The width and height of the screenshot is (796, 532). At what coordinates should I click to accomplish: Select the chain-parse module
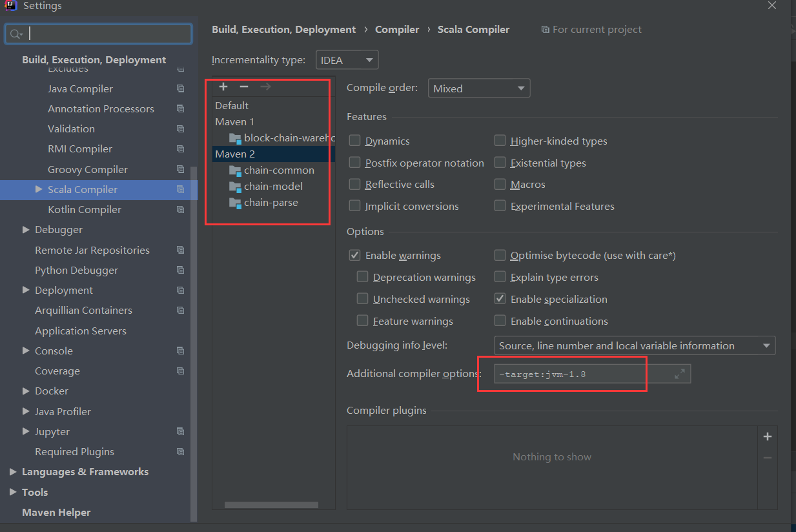tap(271, 202)
